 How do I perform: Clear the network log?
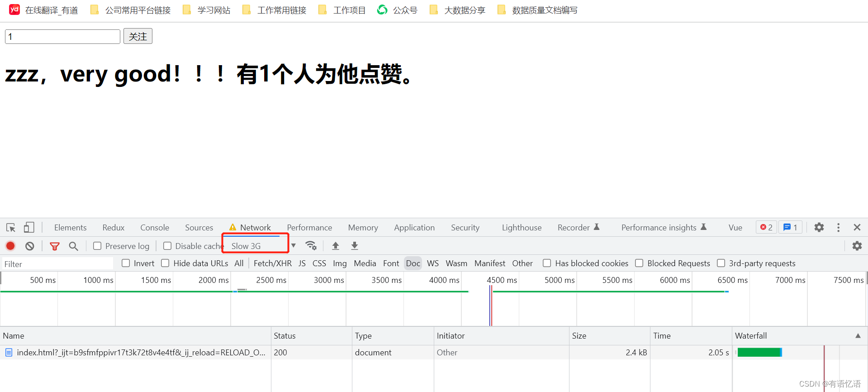point(30,246)
